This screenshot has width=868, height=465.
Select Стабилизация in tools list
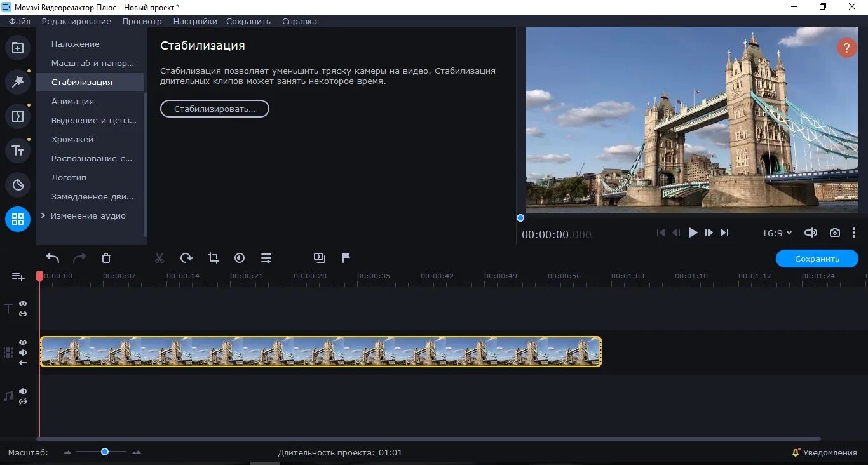point(90,82)
